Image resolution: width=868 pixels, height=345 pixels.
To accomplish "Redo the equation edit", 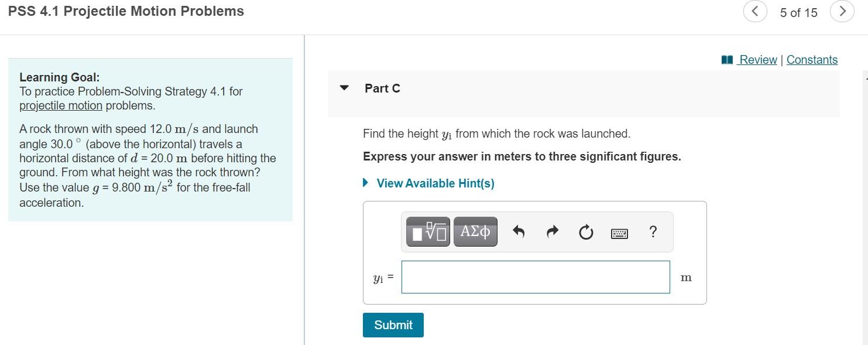I will [551, 231].
